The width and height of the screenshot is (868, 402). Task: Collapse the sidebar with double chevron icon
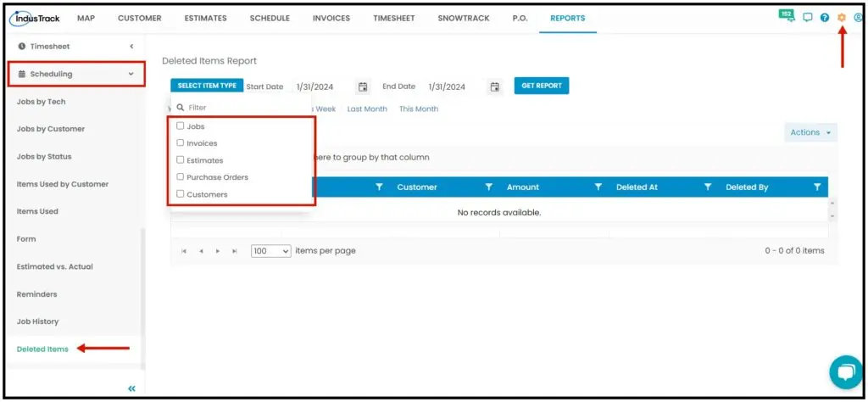(131, 388)
